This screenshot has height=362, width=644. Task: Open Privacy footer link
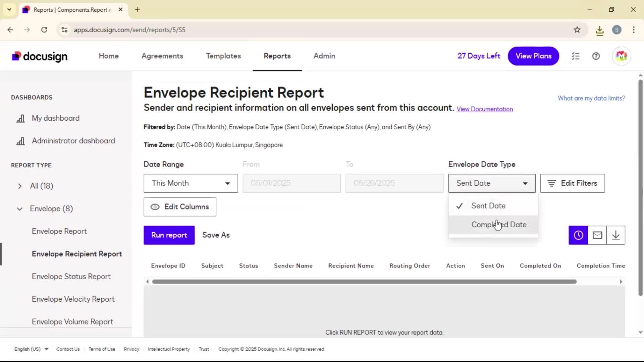(131, 349)
